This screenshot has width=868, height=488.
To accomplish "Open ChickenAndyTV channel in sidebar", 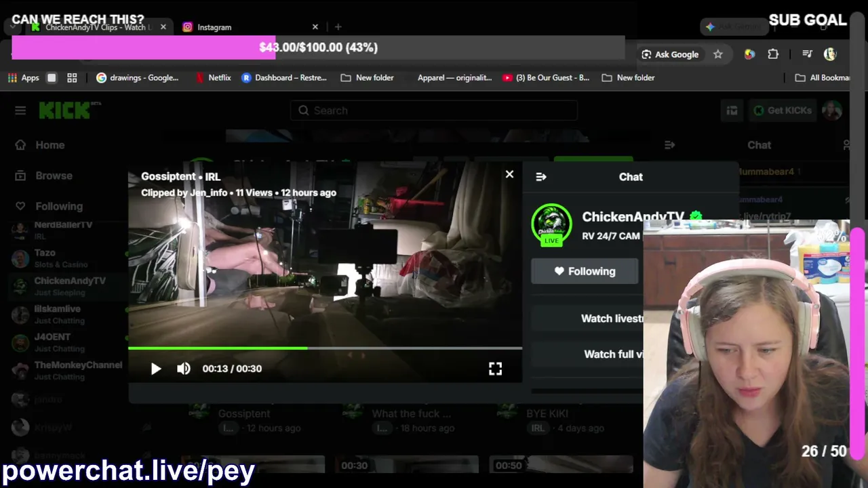I will pyautogui.click(x=68, y=286).
